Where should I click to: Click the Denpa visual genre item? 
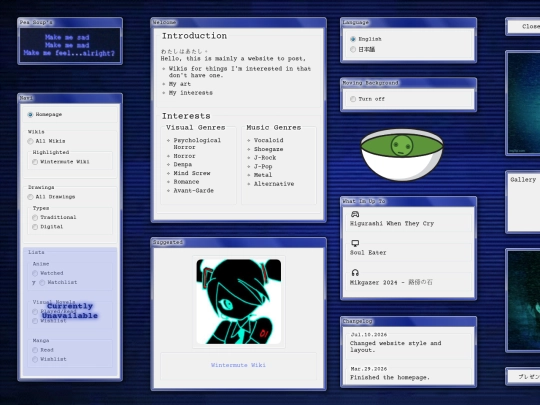pos(183,165)
